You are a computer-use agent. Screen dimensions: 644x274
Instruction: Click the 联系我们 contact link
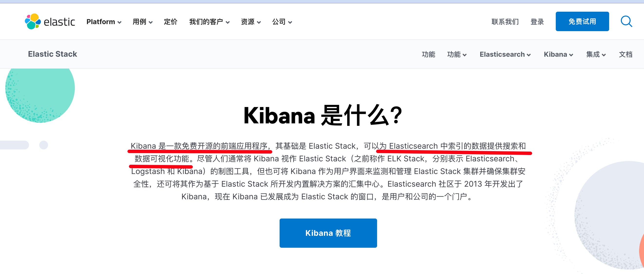pyautogui.click(x=505, y=22)
